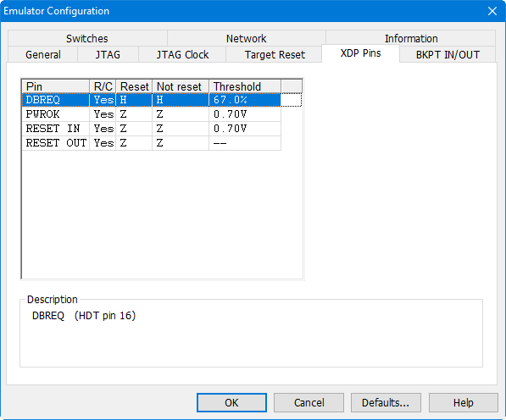Screen dimensions: 506x420
Task: Select the PWROK pin row
Action: [152, 114]
